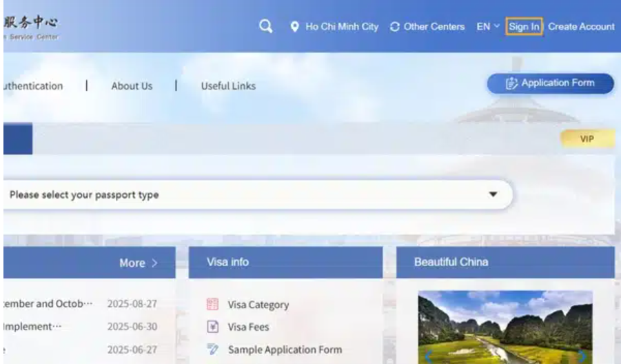Viewport: 621px width, 364px height.
Task: Click the Visa Category icon
Action: (x=213, y=305)
